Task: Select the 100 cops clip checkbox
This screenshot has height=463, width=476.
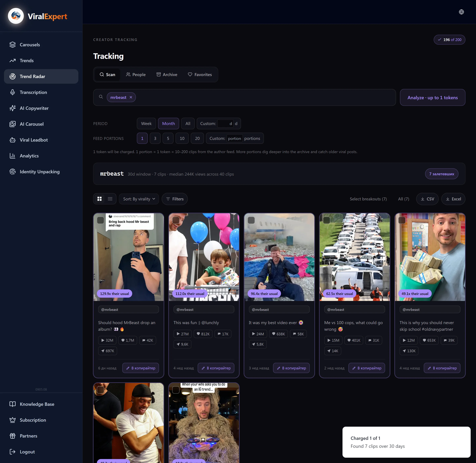Action: [x=326, y=220]
